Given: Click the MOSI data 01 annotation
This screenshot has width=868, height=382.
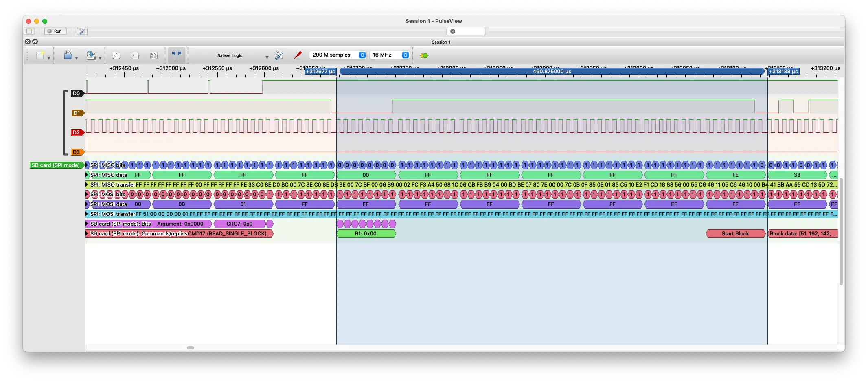Looking at the screenshot, I should coord(243,204).
